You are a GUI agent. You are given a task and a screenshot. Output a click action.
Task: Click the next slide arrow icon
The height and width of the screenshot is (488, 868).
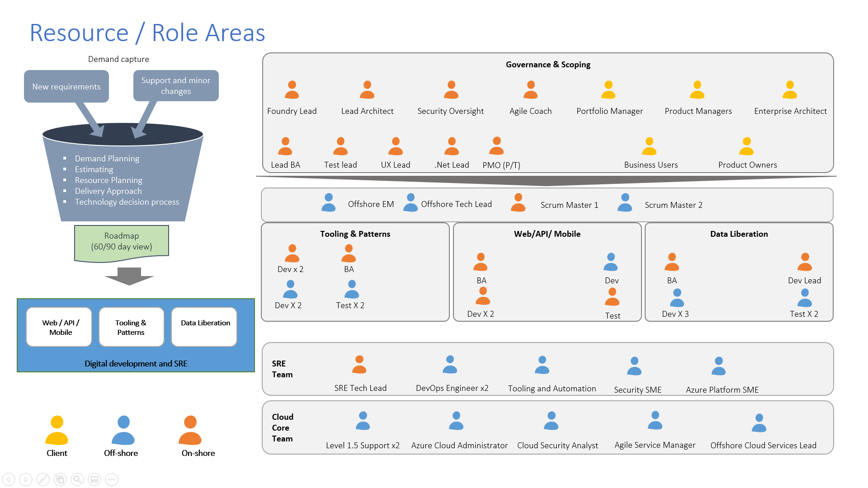pos(26,479)
